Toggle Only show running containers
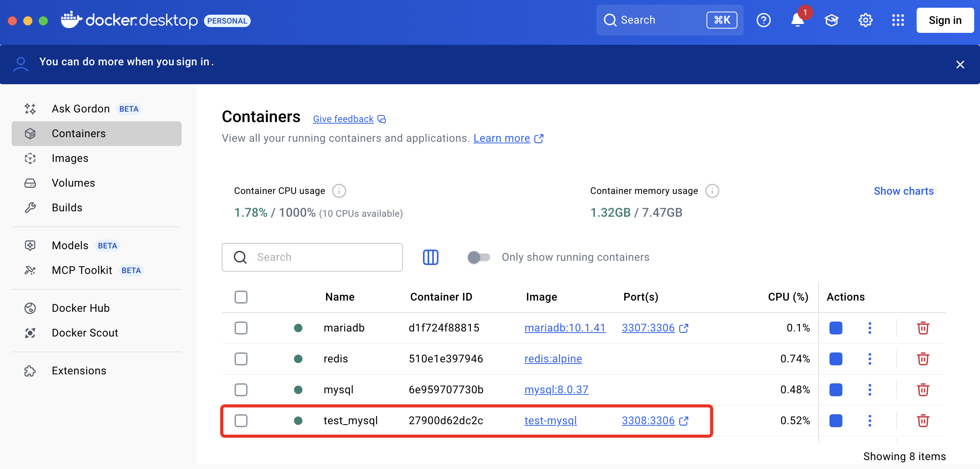 coord(479,257)
